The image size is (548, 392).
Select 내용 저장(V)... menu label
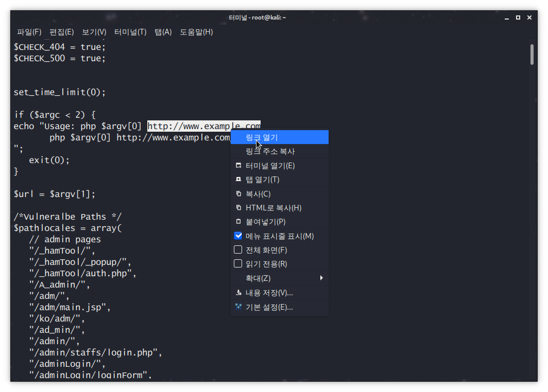269,293
